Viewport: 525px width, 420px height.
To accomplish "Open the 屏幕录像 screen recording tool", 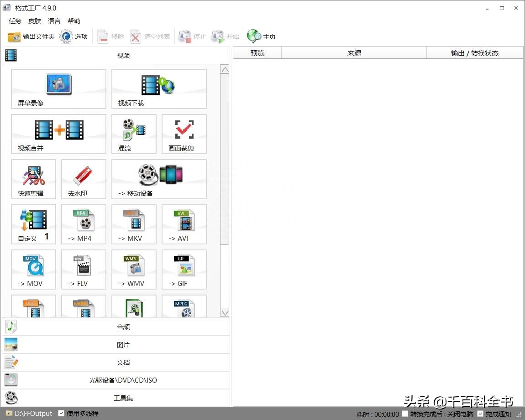I will coord(58,89).
